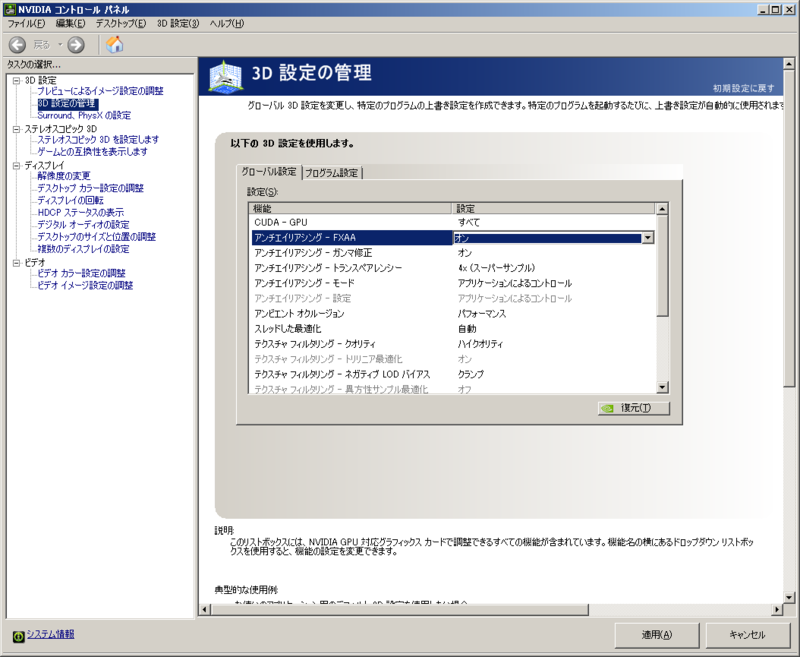Click main pane horizontal scroll-right arrow
800x657 pixels.
pyautogui.click(x=777, y=610)
